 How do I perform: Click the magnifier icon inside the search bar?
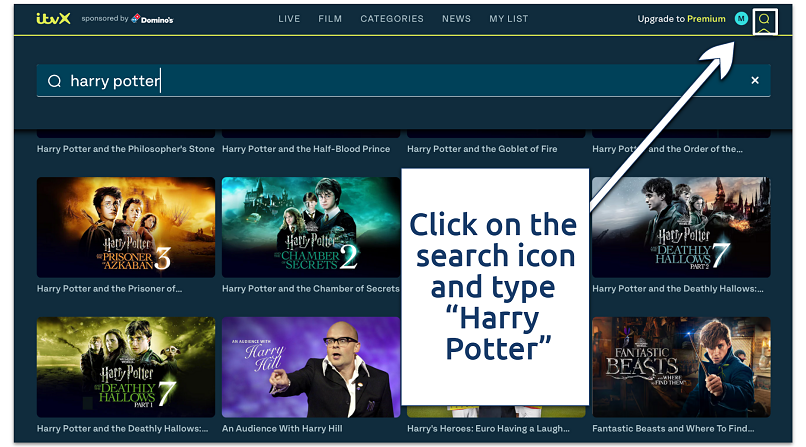coord(54,81)
